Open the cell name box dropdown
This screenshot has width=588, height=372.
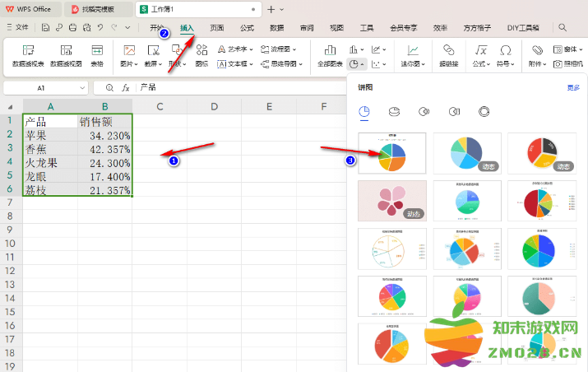click(x=82, y=87)
